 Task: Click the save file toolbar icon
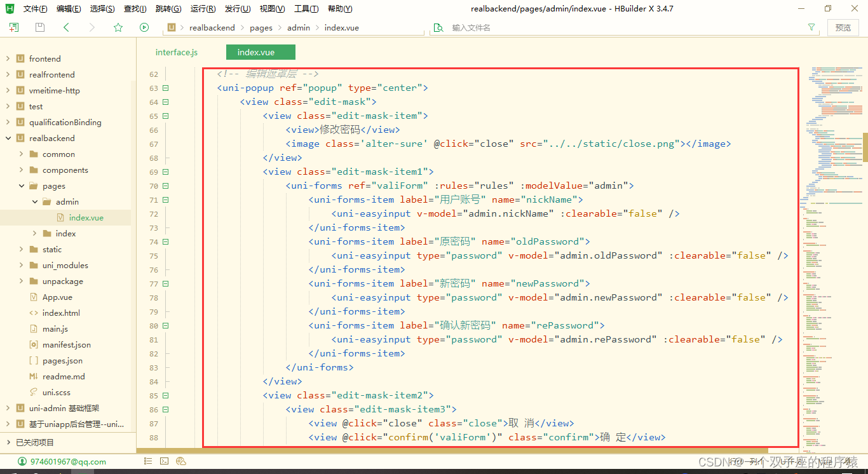click(40, 27)
